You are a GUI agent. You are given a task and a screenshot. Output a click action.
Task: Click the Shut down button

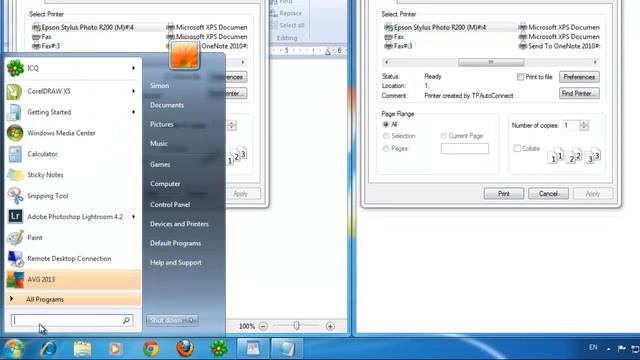click(167, 320)
